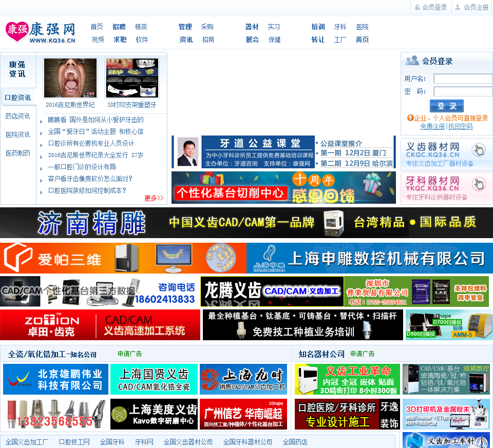Open 招聘 navigation item

(x=119, y=27)
